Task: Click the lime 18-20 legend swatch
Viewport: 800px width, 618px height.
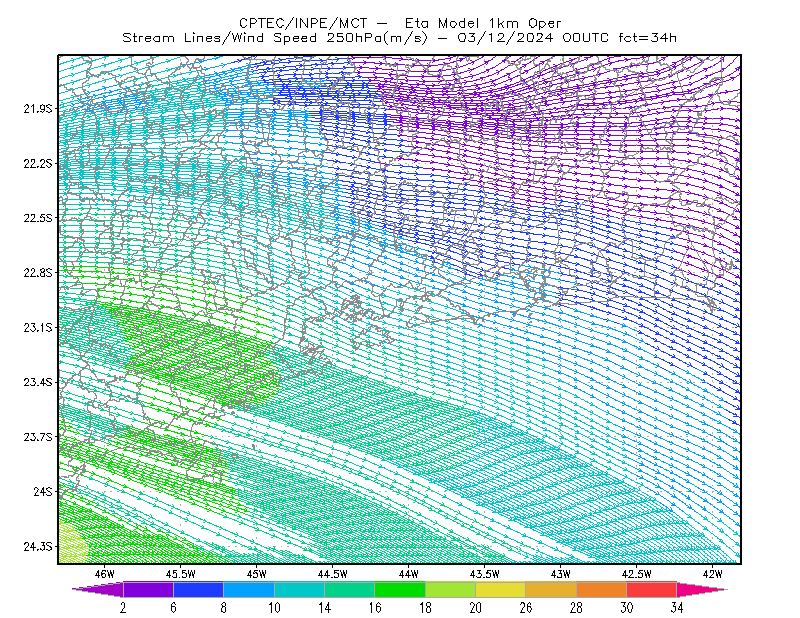Action: pos(450,589)
